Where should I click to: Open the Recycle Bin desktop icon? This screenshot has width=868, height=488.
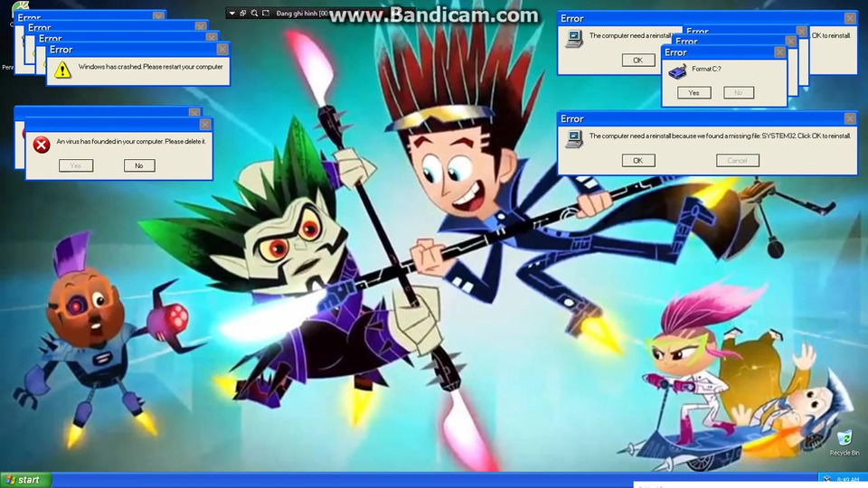[844, 443]
